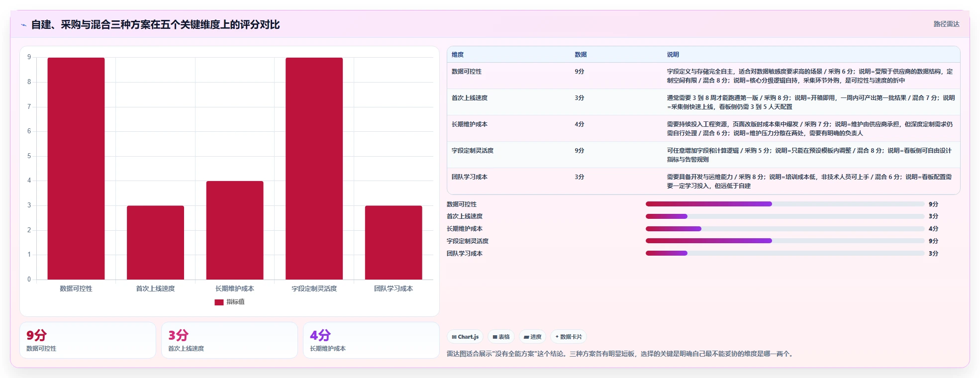The image size is (980, 378).
Task: Click the 团队学习成本 bar in the chart
Action: (x=393, y=243)
